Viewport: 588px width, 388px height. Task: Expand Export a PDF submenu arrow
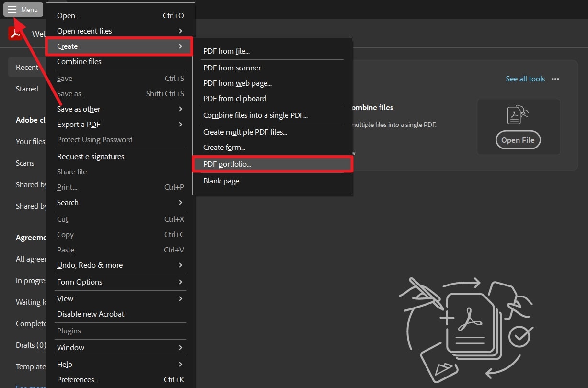pos(180,125)
